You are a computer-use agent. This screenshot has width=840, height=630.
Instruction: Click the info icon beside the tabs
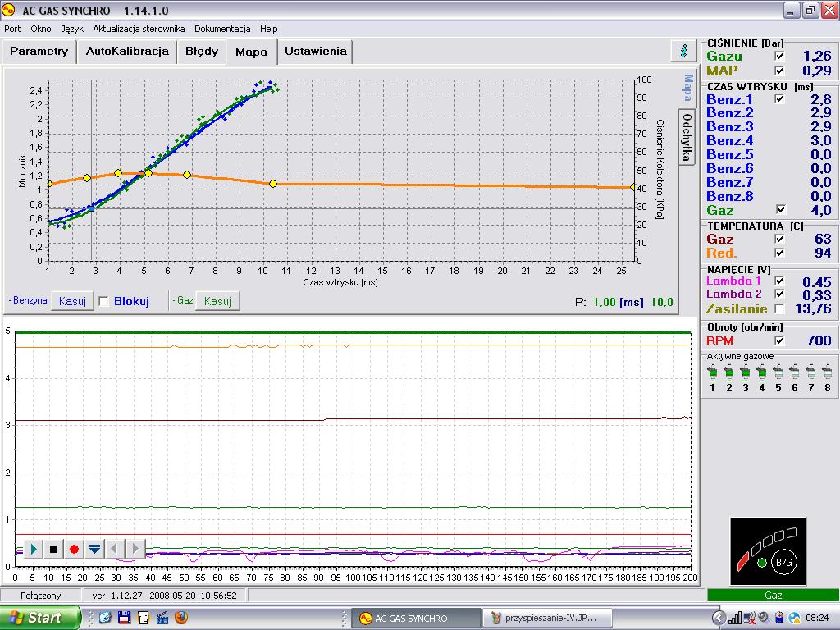(x=682, y=51)
